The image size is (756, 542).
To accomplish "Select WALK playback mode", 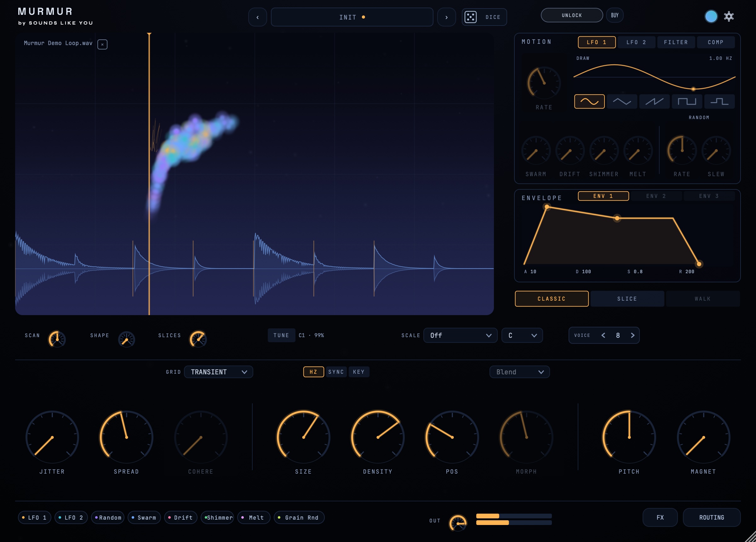I will point(703,299).
